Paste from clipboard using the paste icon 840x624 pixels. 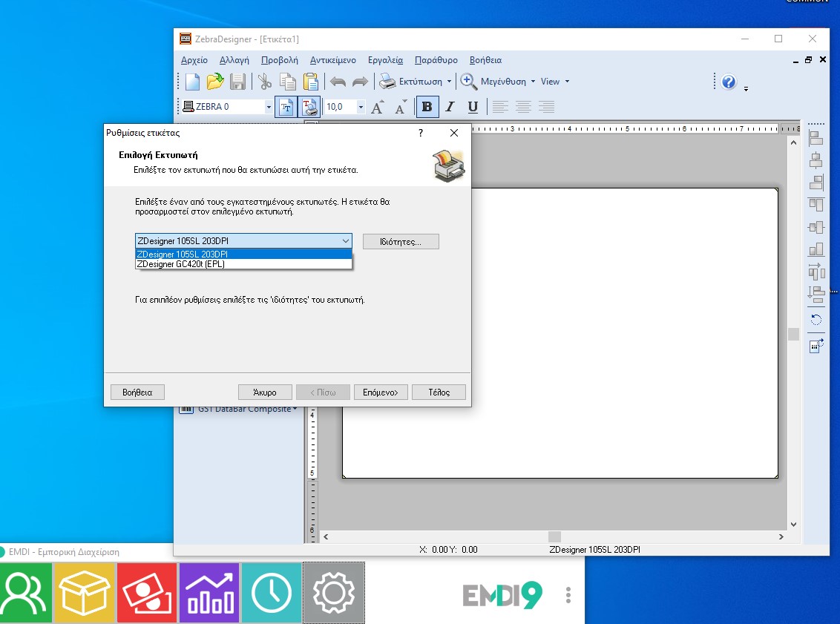[x=311, y=82]
